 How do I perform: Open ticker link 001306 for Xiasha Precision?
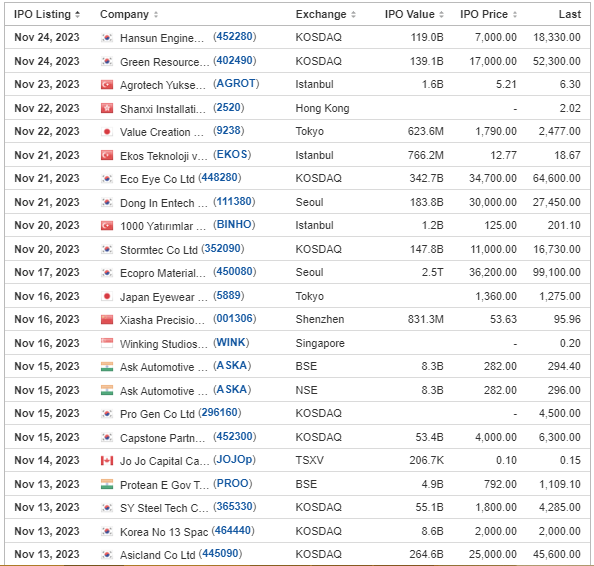tap(234, 318)
